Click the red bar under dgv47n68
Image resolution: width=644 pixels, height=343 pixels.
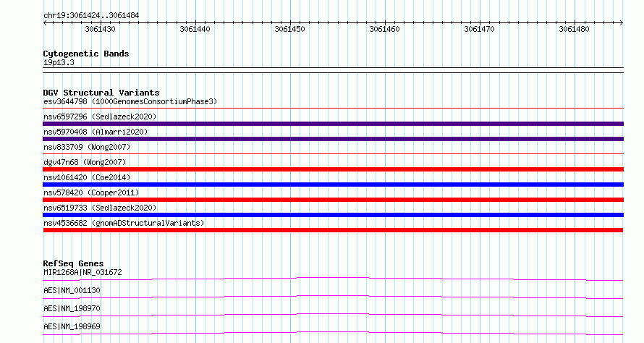click(333, 169)
